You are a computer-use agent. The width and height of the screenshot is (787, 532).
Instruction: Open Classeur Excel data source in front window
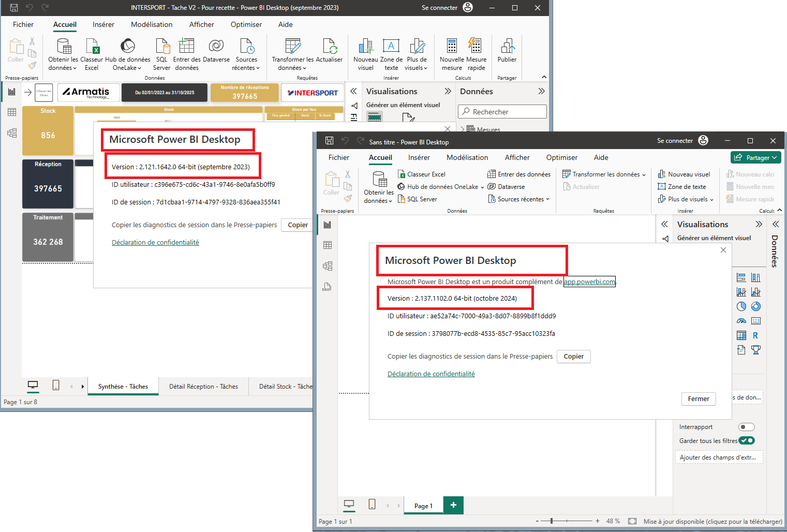pos(421,174)
